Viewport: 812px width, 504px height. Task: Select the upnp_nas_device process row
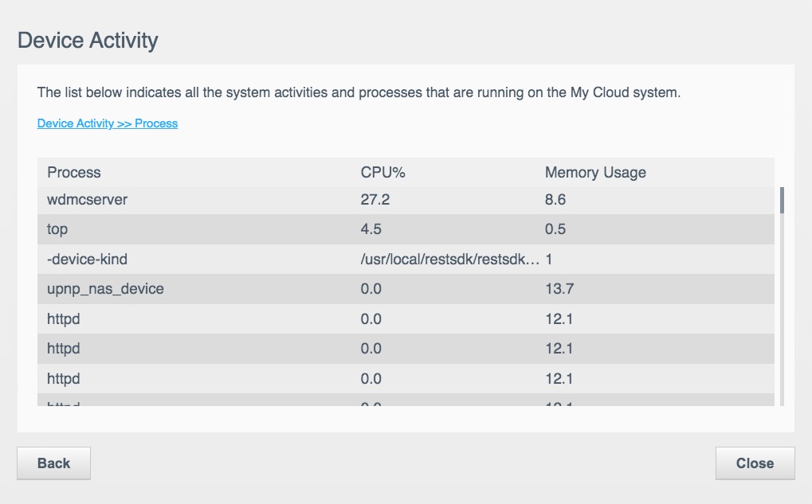pyautogui.click(x=105, y=289)
